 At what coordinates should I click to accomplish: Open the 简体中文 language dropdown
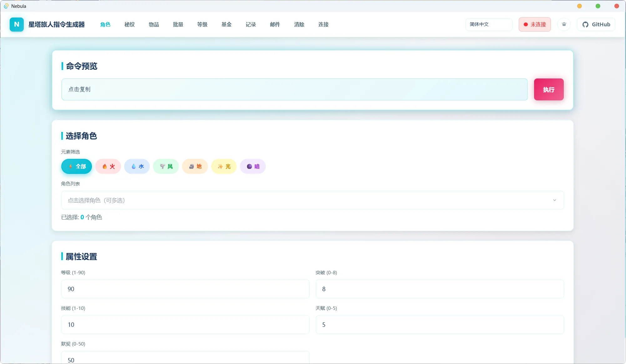[x=489, y=24]
